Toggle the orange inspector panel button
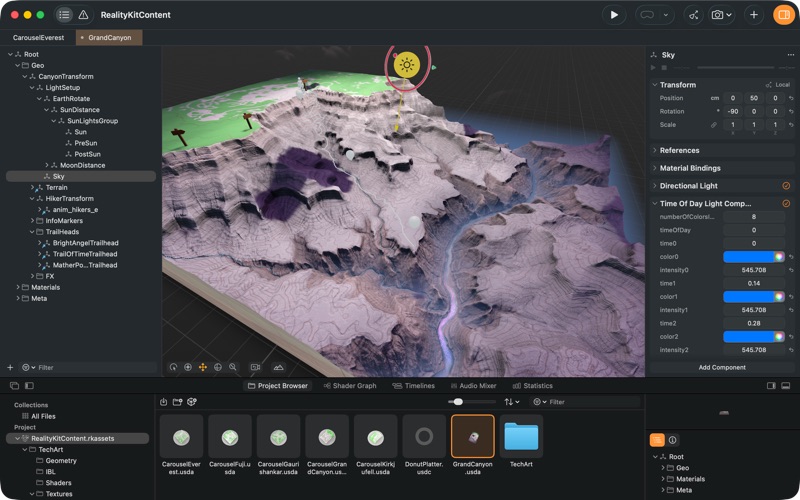 pos(784,15)
